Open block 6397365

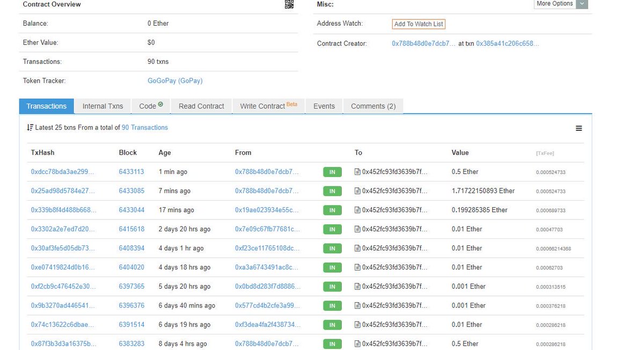pos(131,287)
